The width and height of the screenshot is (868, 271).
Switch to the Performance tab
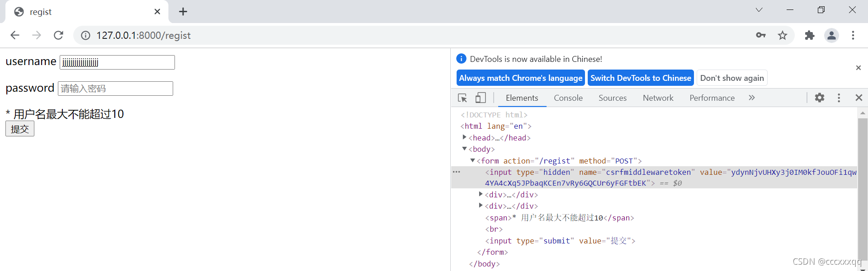[712, 98]
